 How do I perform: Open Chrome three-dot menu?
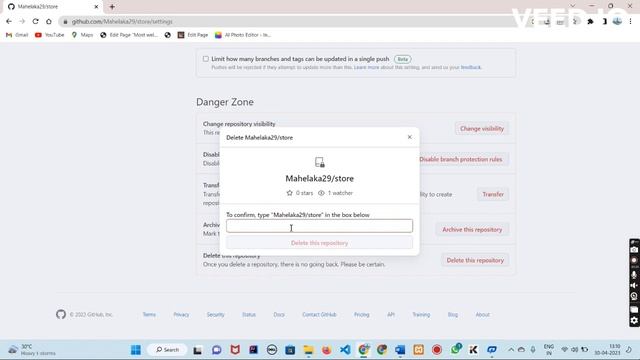(631, 22)
